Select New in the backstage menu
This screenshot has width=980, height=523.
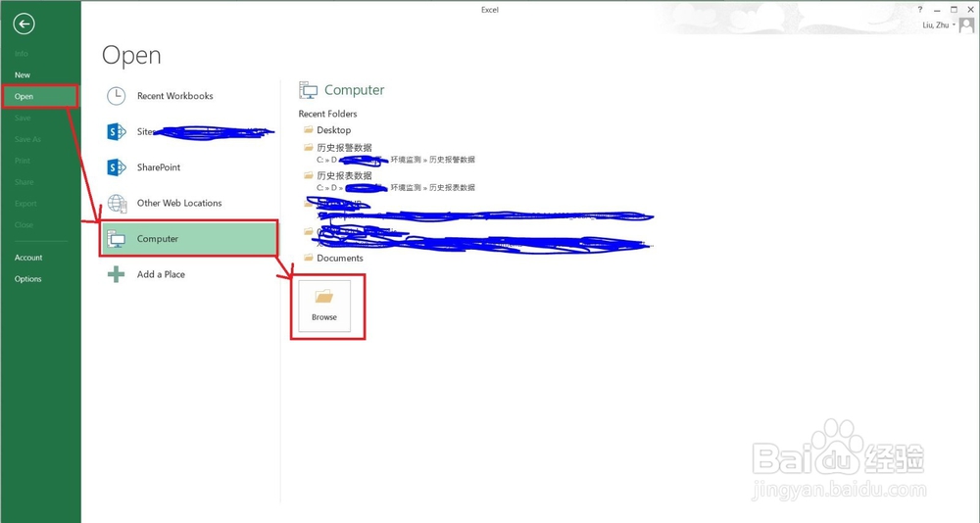(23, 75)
